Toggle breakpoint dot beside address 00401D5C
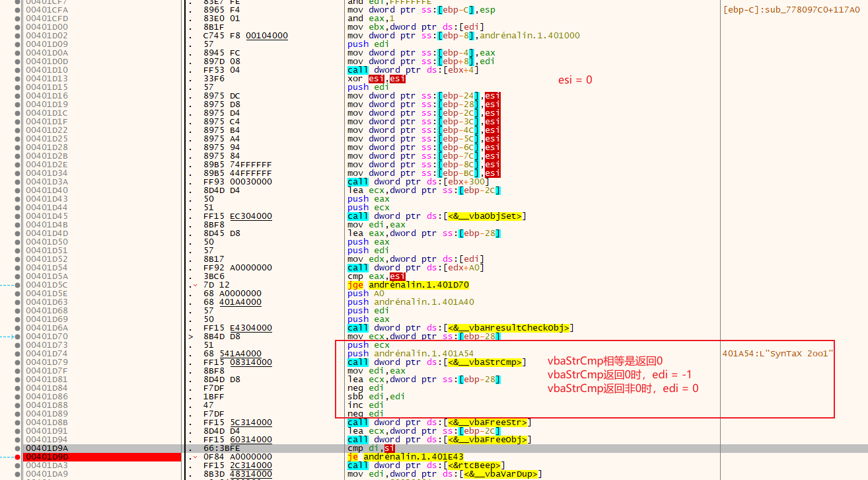The width and height of the screenshot is (868, 480). [x=17, y=285]
